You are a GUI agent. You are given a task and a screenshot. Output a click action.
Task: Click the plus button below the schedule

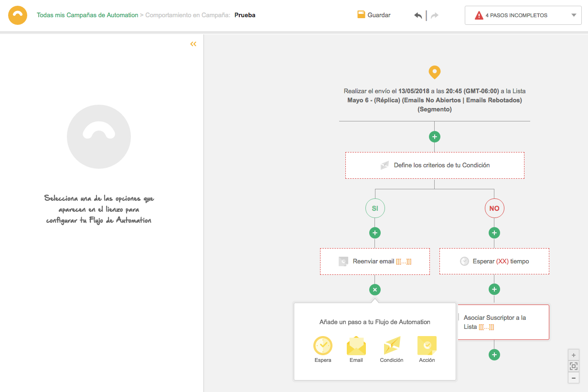434,137
